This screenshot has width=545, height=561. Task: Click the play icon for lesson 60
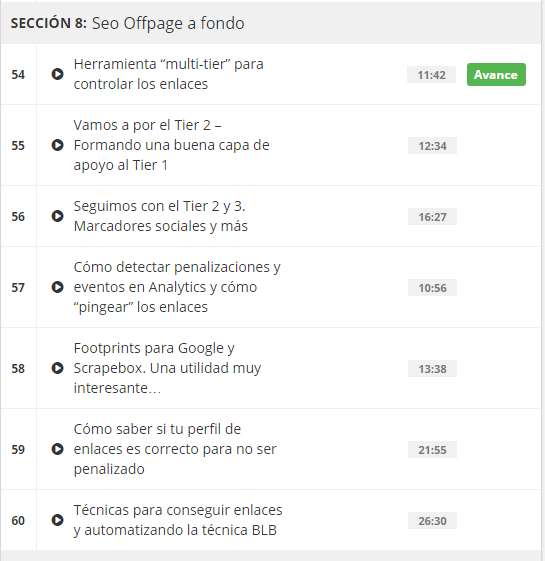[57, 519]
